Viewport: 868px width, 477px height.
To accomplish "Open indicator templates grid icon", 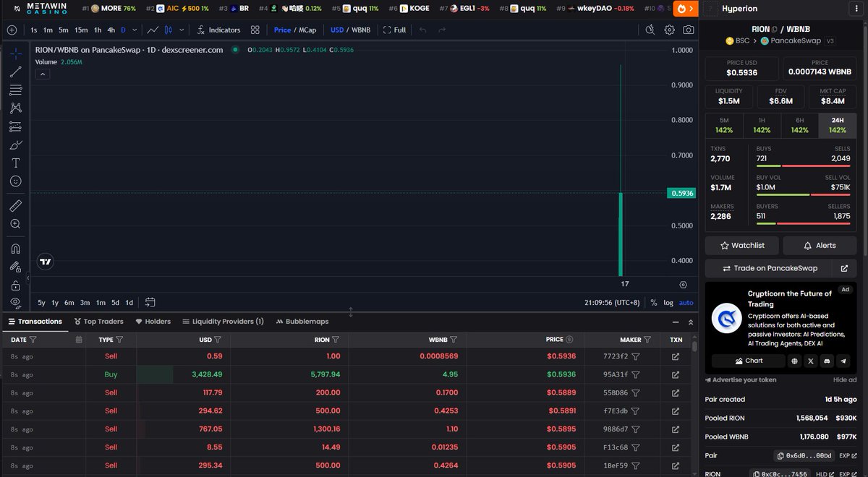I will 255,30.
